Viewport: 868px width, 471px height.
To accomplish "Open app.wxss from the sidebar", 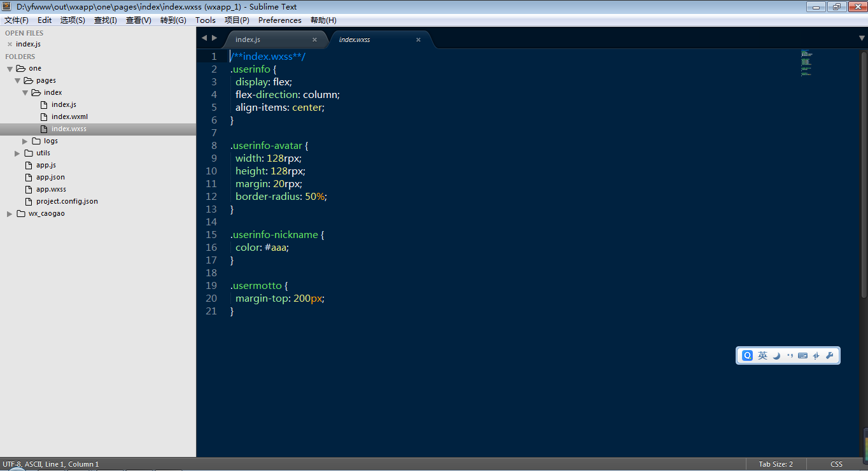I will coord(51,190).
